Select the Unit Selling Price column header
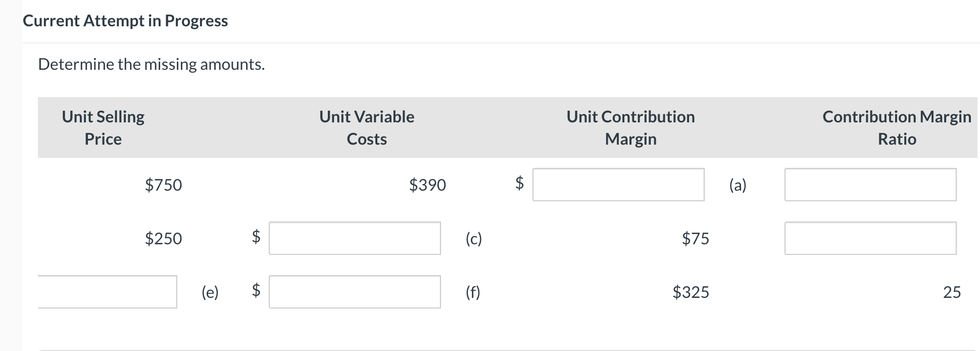Viewport: 980px width, 351px height. 103,127
